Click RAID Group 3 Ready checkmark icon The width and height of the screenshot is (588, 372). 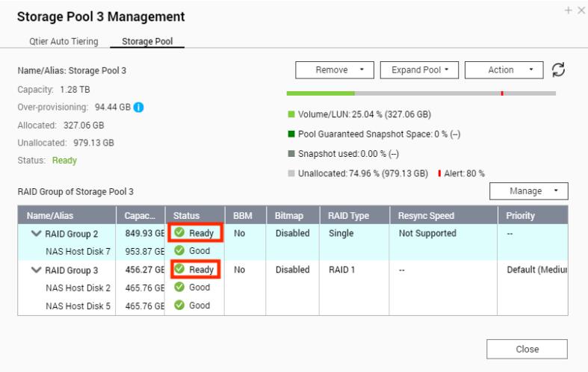[179, 269]
